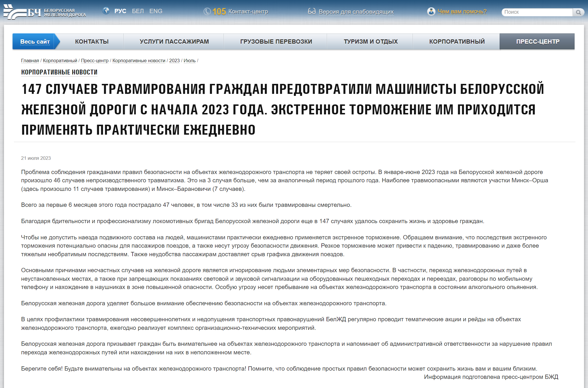Screen dimensions: 588x388
Task: Go to the Июль breadcrumb link
Action: coord(189,60)
